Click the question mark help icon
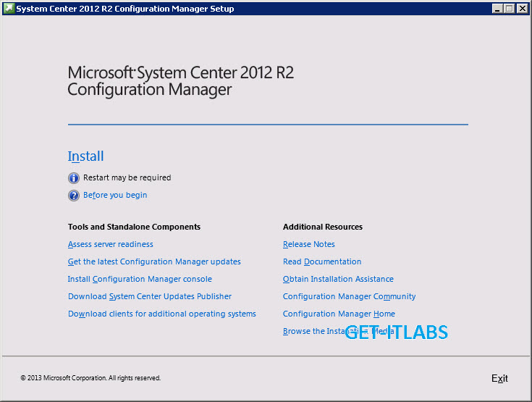This screenshot has height=402, width=532. (74, 196)
